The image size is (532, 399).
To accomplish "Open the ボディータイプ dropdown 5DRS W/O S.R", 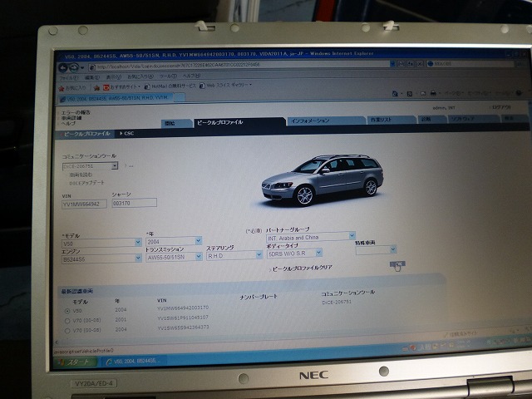I will (x=294, y=253).
